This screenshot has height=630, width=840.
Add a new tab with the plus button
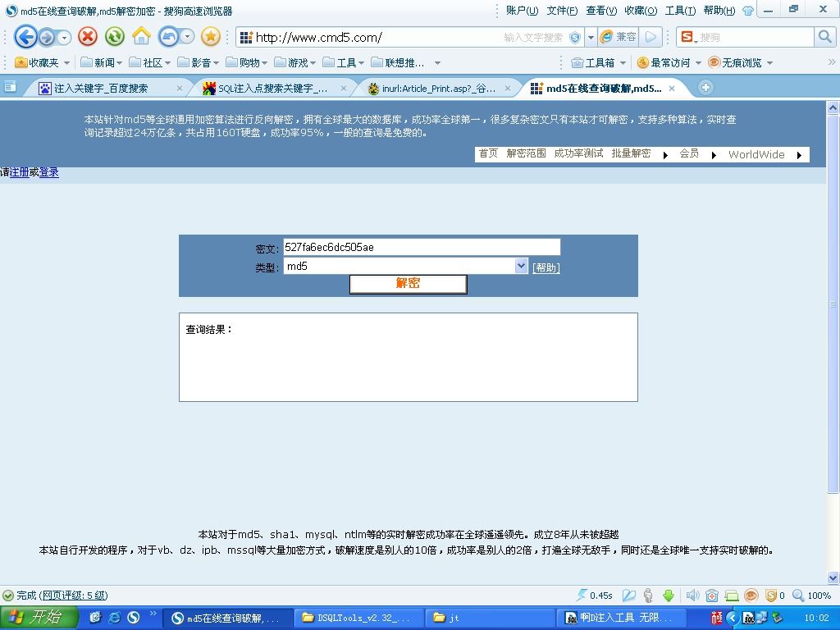705,87
